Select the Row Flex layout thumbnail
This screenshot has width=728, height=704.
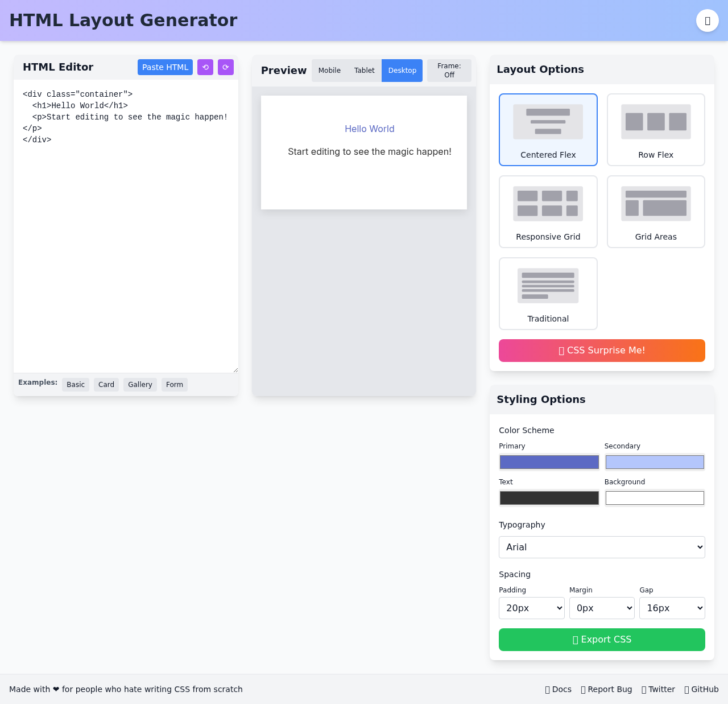(656, 129)
